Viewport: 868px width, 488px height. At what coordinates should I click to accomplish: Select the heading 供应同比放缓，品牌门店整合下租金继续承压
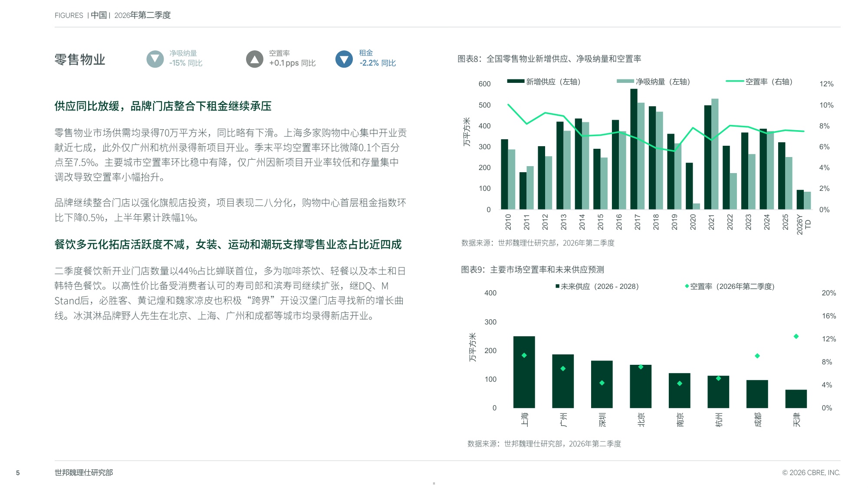click(x=163, y=106)
